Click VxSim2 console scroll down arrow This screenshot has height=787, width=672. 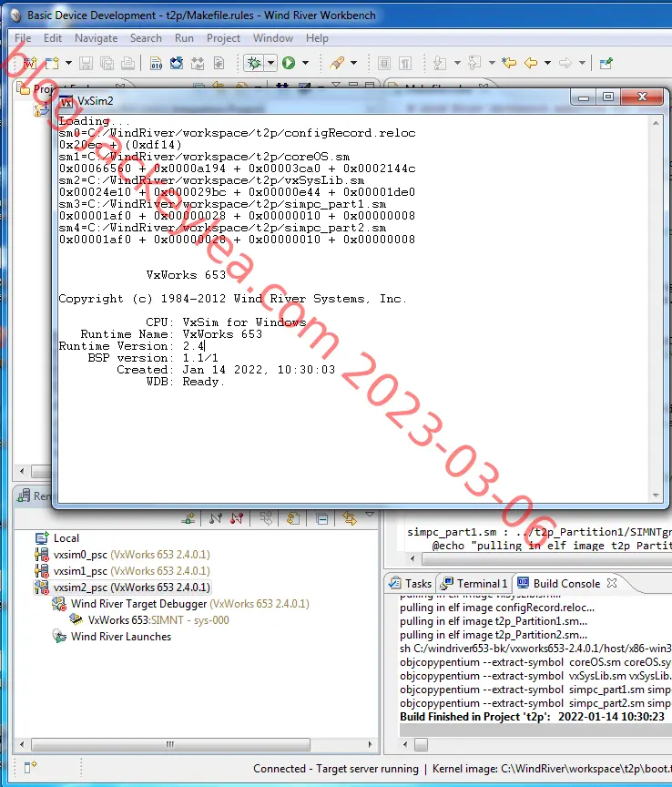click(x=656, y=496)
